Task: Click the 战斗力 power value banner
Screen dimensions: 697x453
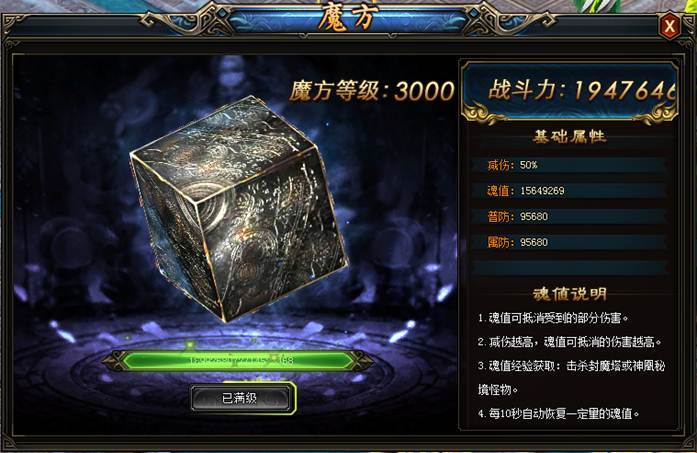Action: (570, 92)
